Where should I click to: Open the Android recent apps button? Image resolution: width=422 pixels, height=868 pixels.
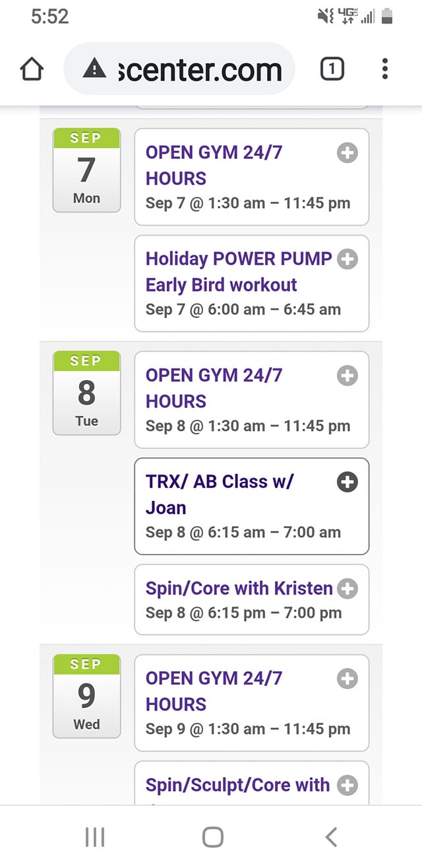coord(95,838)
